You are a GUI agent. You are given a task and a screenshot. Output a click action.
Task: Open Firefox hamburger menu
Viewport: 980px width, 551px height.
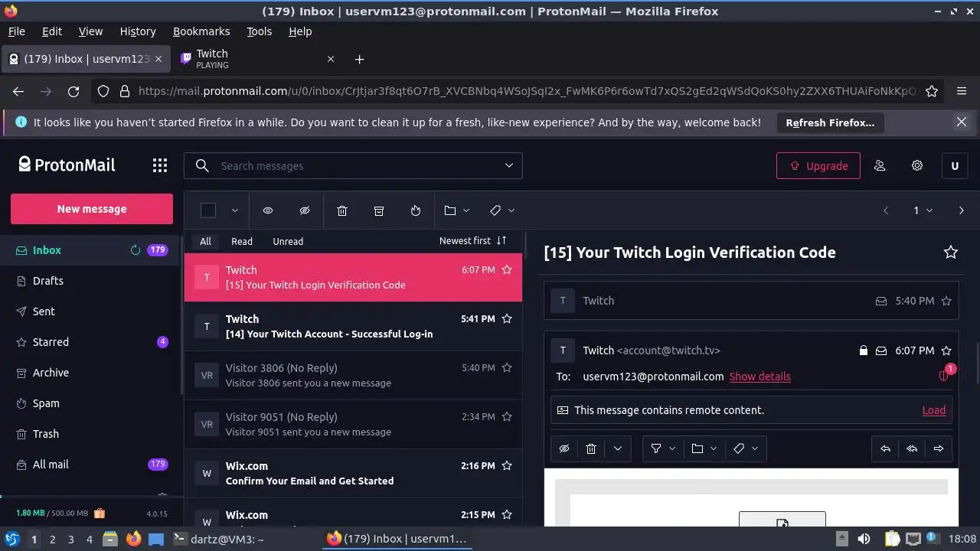962,91
